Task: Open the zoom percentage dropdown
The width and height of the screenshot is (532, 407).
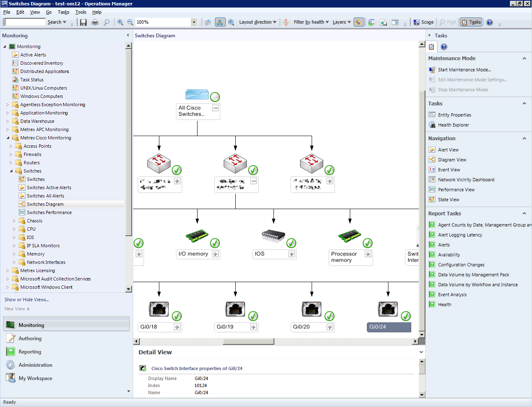Action: (x=194, y=22)
